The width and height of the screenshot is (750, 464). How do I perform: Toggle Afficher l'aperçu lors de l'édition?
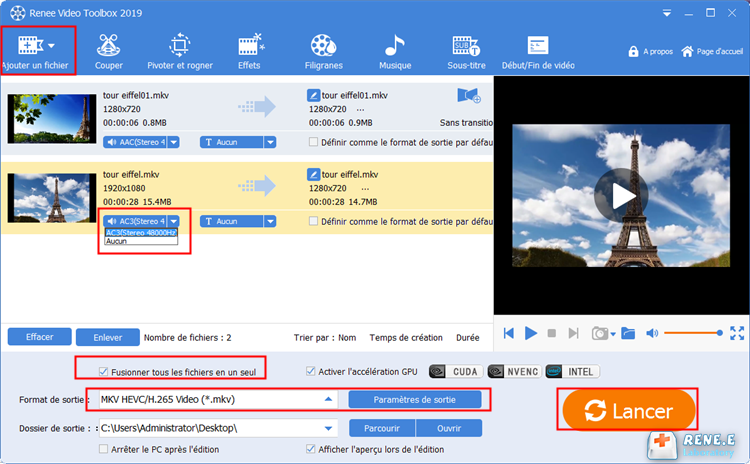[x=310, y=449]
